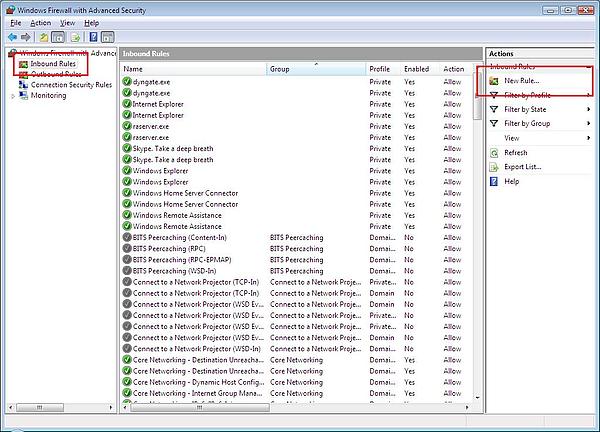Viewport: 600px width, 432px height.
Task: Select Inbound Rules in the console tree
Action: pos(53,64)
